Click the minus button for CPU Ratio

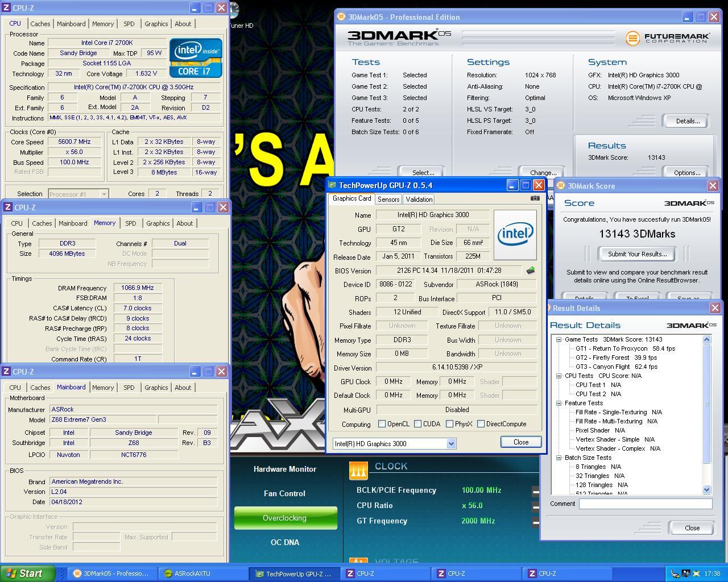click(535, 506)
